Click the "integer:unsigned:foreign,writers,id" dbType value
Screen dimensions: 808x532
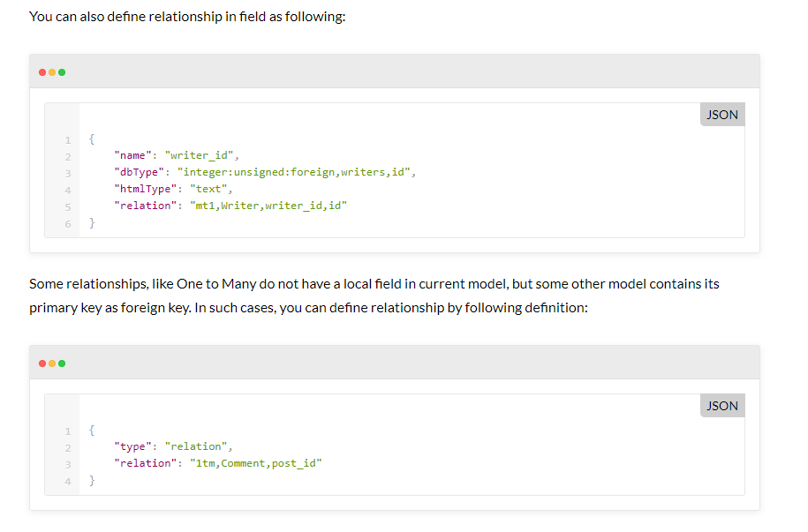(x=292, y=173)
